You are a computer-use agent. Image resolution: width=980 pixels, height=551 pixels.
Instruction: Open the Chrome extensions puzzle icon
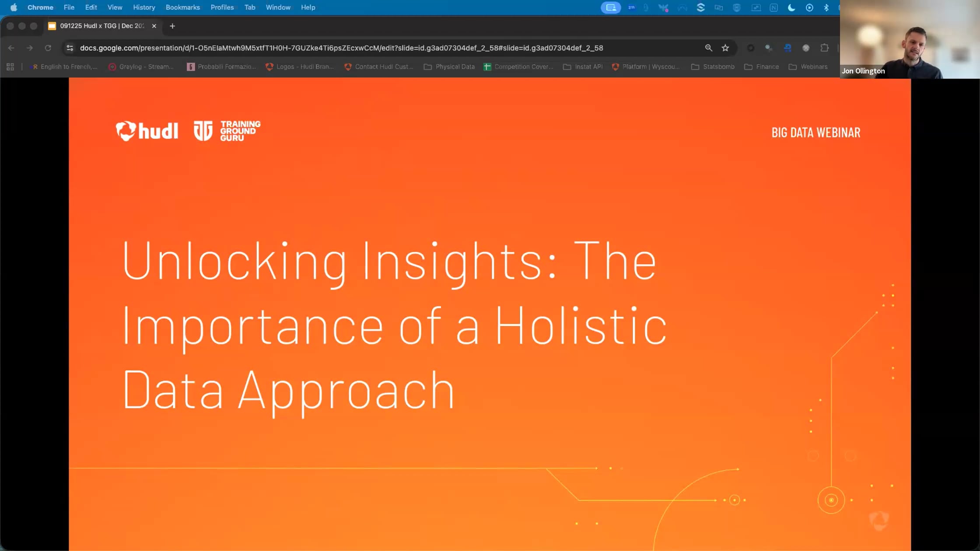(825, 48)
